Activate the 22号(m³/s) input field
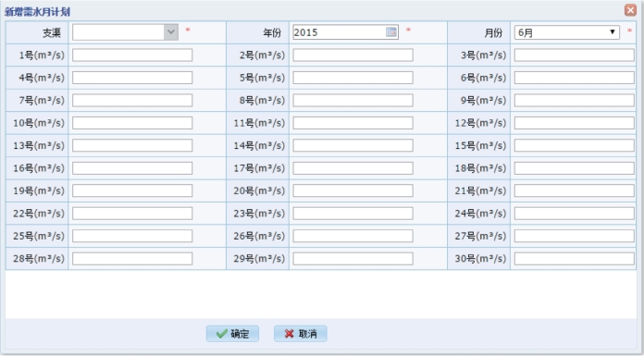The image size is (644, 356). 132,213
